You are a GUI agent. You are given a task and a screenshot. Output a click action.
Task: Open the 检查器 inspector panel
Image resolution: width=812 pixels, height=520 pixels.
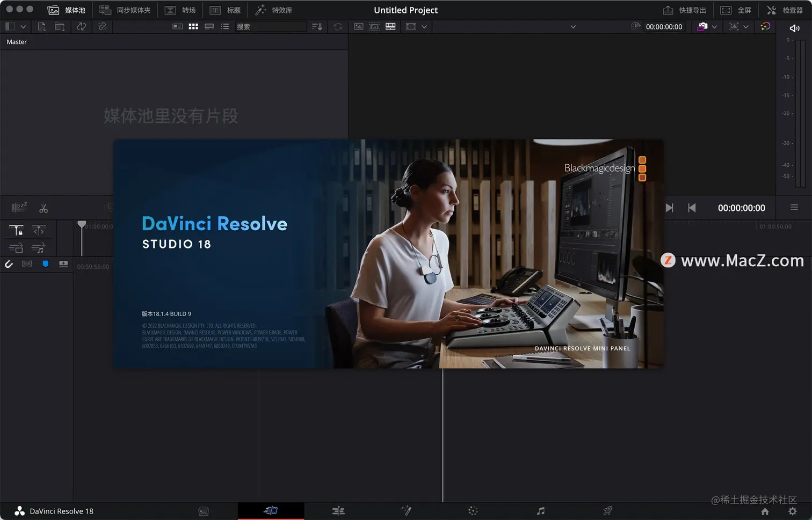[x=785, y=10]
